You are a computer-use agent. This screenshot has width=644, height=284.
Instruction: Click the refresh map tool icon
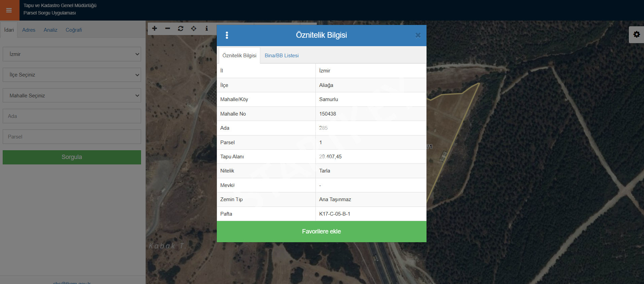coord(181,29)
